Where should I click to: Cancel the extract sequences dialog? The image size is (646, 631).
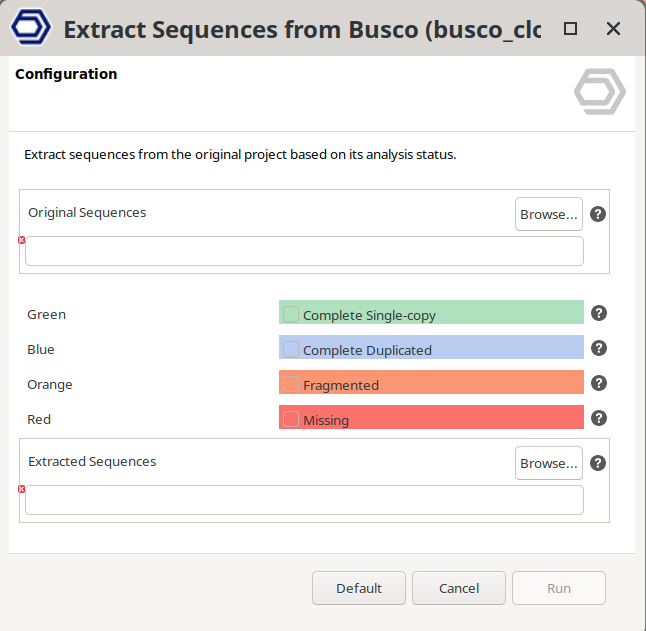tap(459, 588)
